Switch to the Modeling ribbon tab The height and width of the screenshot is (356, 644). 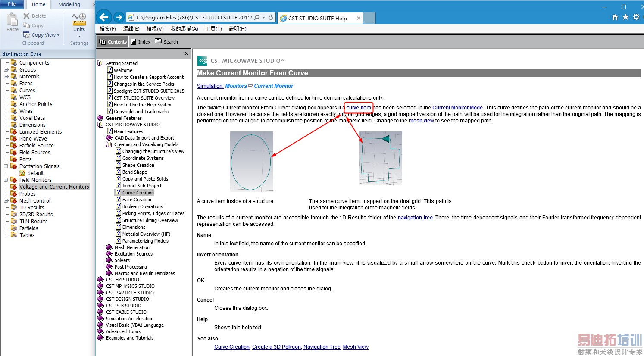69,4
